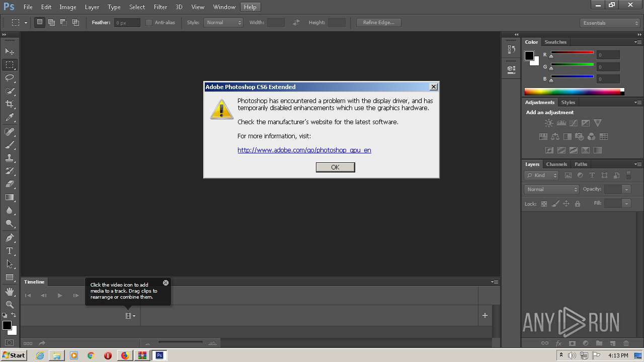Add a Brightness/Contrast adjustment
The height and width of the screenshot is (362, 644).
(549, 123)
